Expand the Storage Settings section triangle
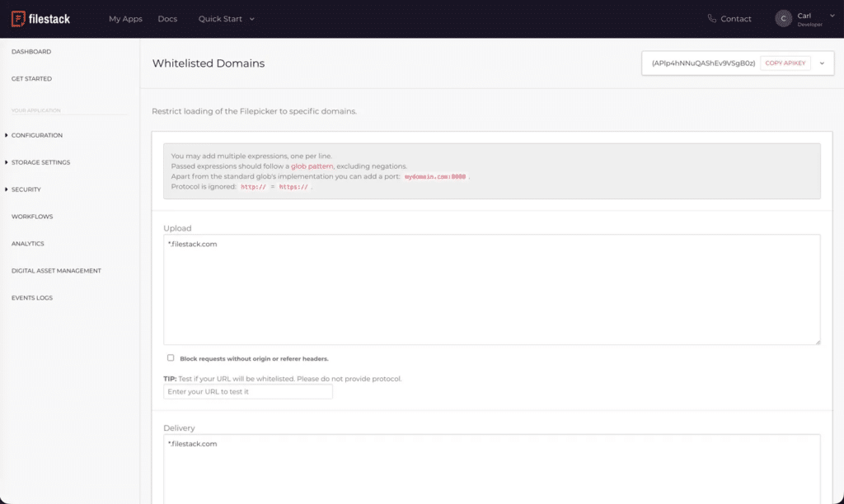 click(x=6, y=162)
